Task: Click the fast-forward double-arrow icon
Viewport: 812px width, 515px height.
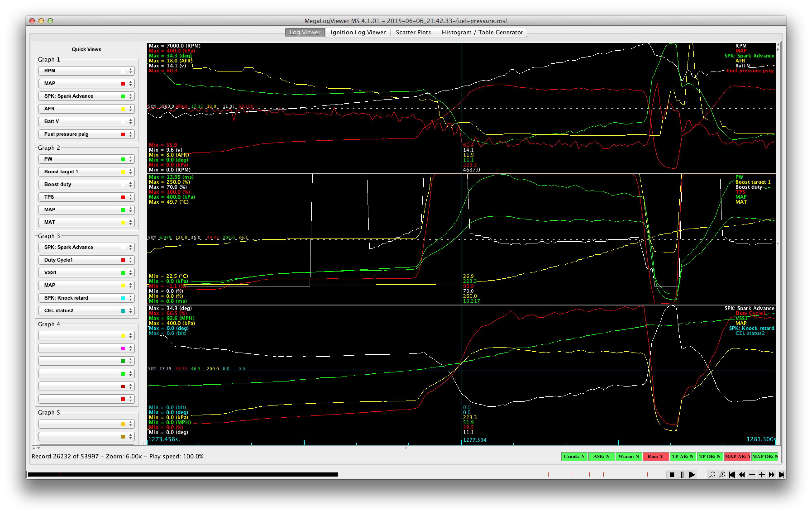Action: click(x=771, y=474)
